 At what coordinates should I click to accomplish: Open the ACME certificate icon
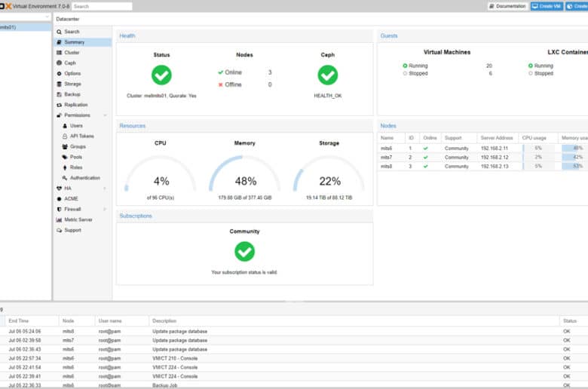[59, 199]
